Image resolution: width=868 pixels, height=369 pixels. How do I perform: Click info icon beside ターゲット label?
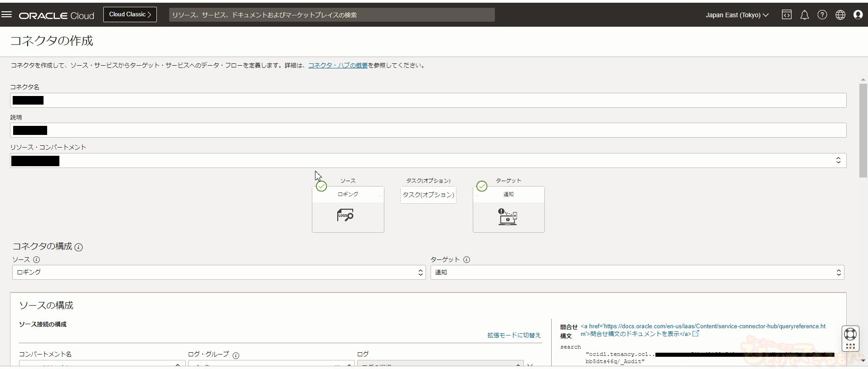(x=466, y=260)
